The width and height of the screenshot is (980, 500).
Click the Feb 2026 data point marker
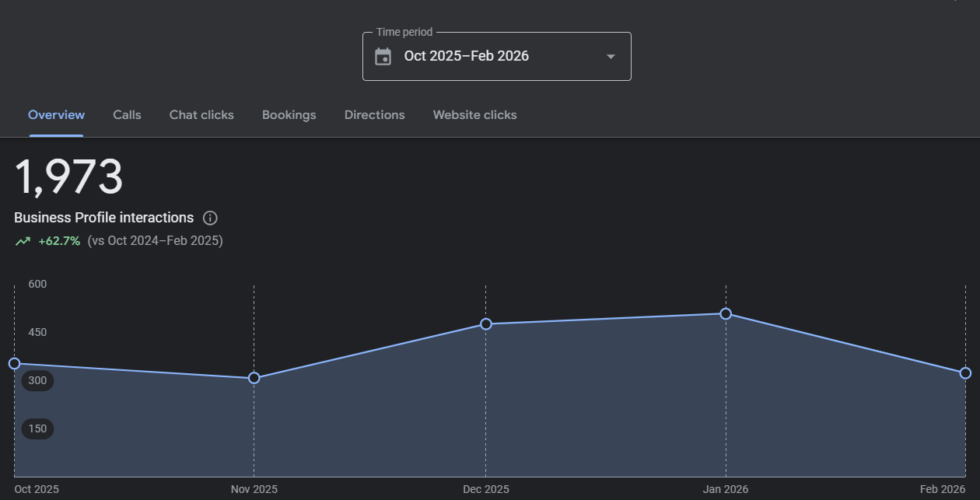point(965,373)
